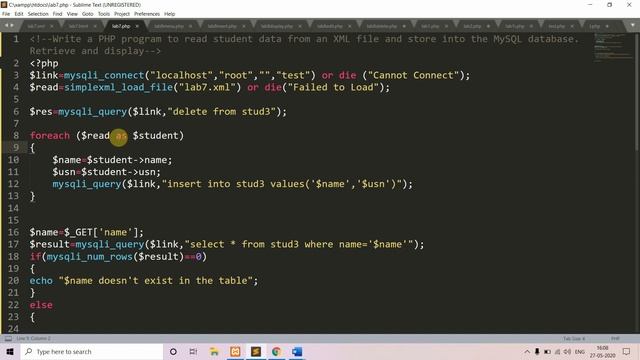Switch to the test.php tab
Viewport: 640px width, 360px height.
tap(556, 26)
